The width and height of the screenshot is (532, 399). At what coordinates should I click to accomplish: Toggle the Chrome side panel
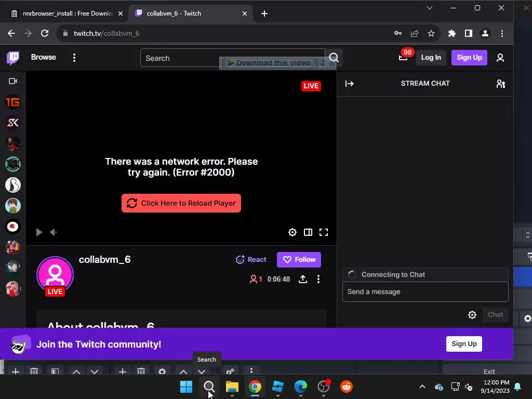469,33
